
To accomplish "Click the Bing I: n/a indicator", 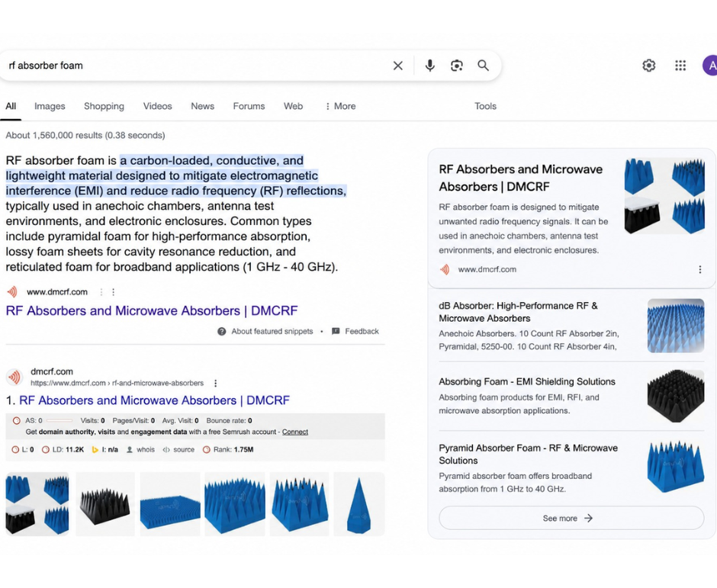I will pos(104,450).
